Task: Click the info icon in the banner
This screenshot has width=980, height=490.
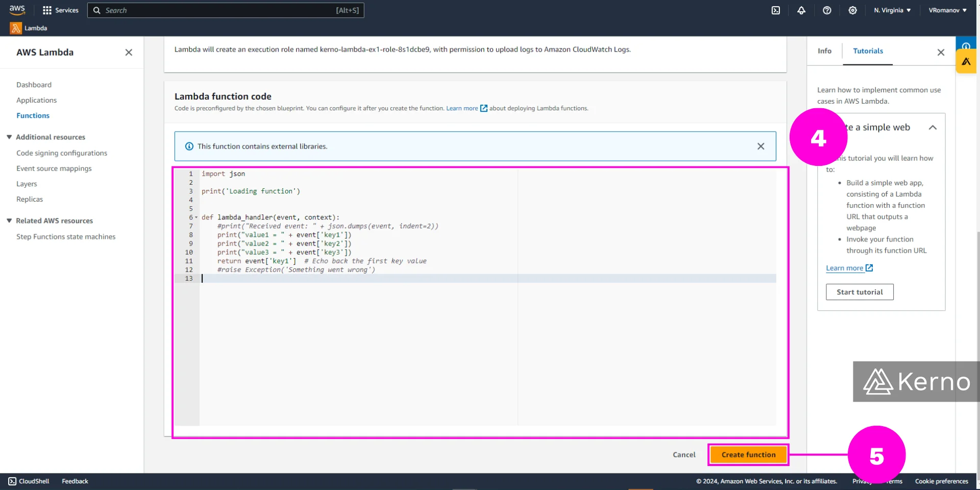Action: pos(189,146)
